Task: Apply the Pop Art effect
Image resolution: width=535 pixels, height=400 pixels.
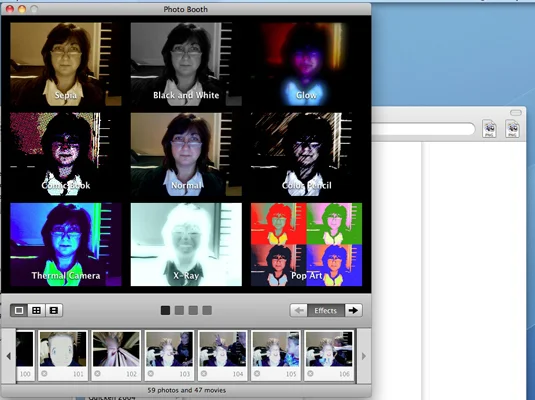Action: coord(306,244)
